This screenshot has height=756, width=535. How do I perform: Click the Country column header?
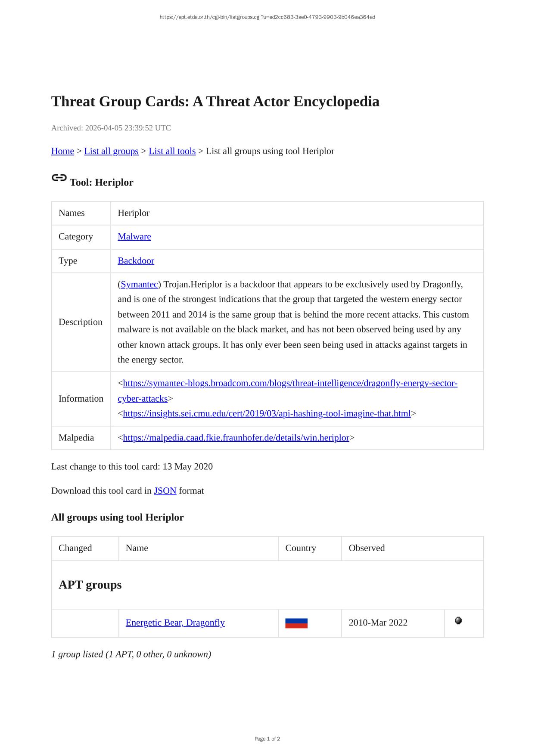[300, 548]
